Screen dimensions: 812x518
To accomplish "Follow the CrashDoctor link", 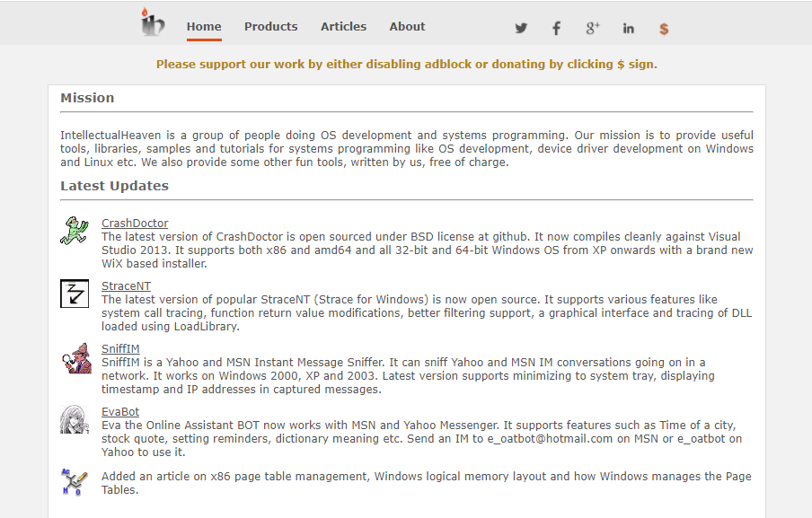I will pos(135,223).
